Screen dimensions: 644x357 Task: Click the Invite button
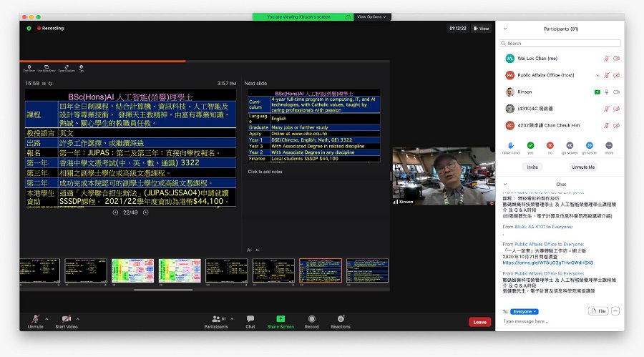point(532,167)
